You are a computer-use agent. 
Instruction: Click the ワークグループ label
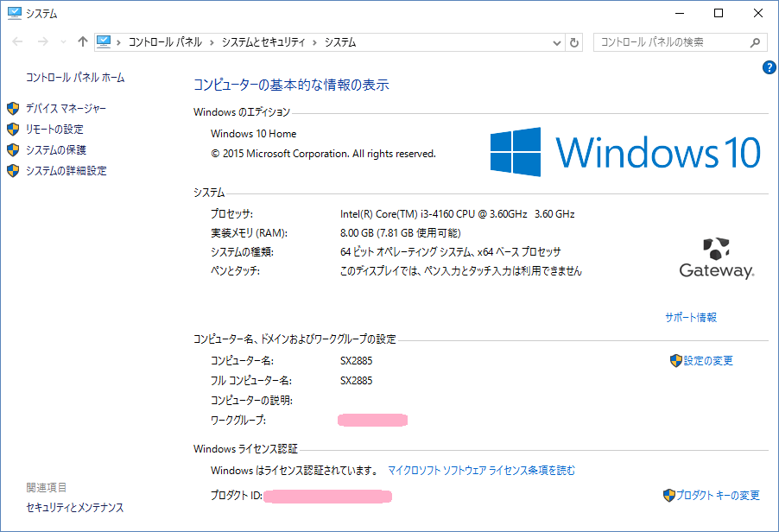pos(238,421)
